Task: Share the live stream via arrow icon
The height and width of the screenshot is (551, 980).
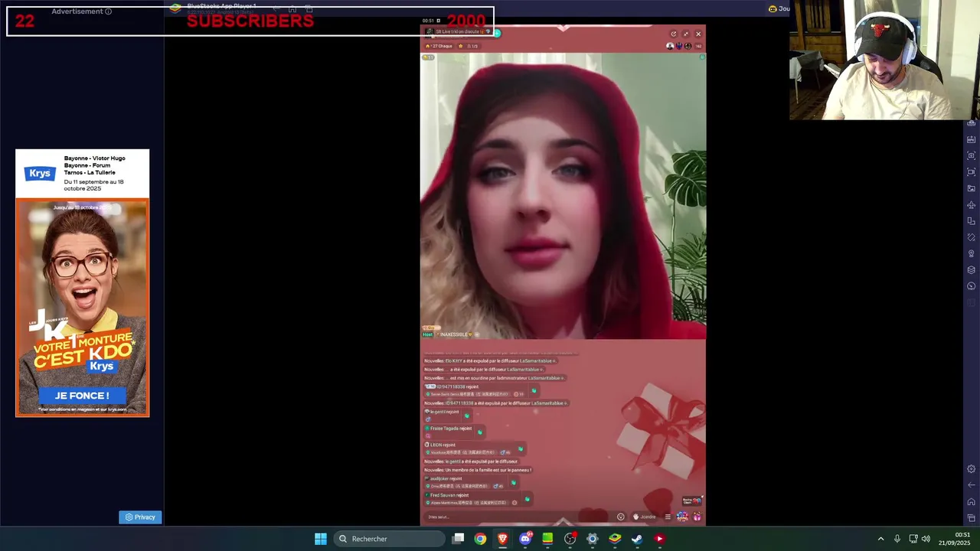Action: pos(674,34)
